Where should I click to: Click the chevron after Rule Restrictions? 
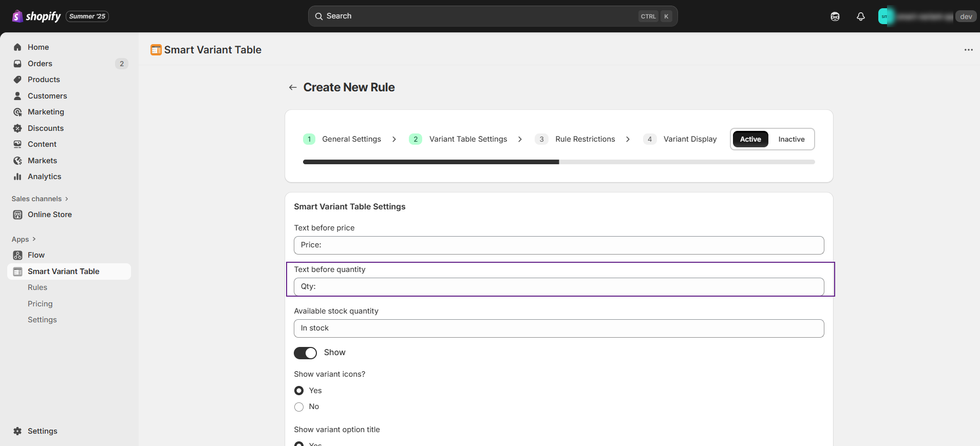tap(628, 139)
